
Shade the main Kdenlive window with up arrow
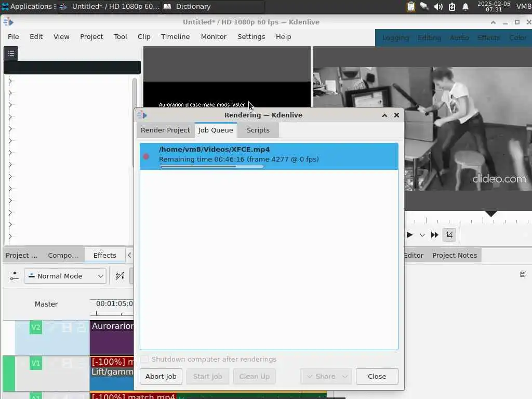(x=493, y=22)
